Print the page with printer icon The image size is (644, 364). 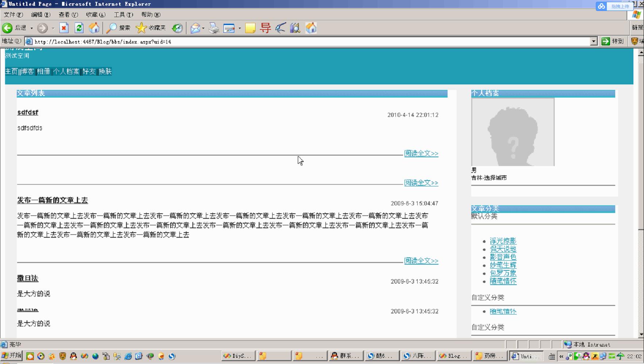[214, 28]
